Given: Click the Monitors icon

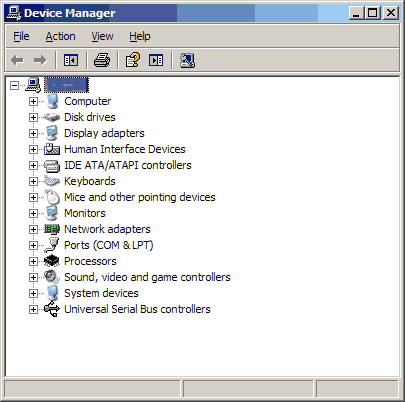Looking at the screenshot, I should (x=52, y=213).
